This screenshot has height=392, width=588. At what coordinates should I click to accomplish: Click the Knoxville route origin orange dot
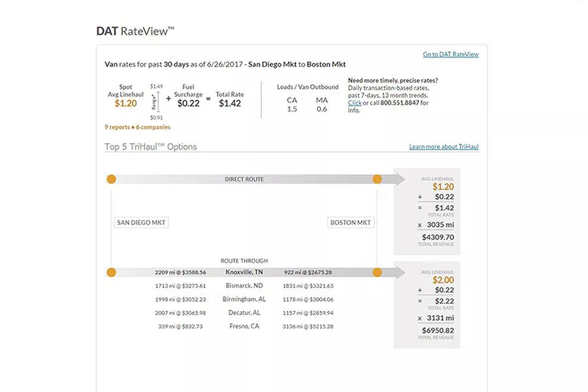111,272
